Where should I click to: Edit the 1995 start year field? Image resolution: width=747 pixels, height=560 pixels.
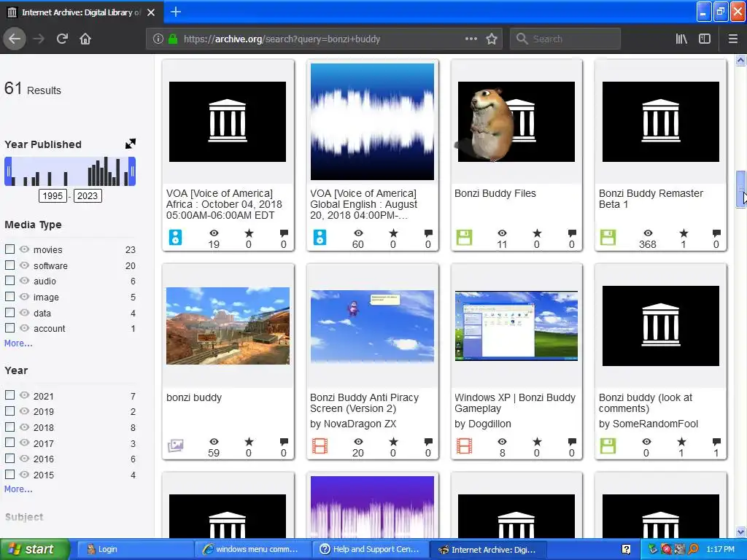pos(53,195)
